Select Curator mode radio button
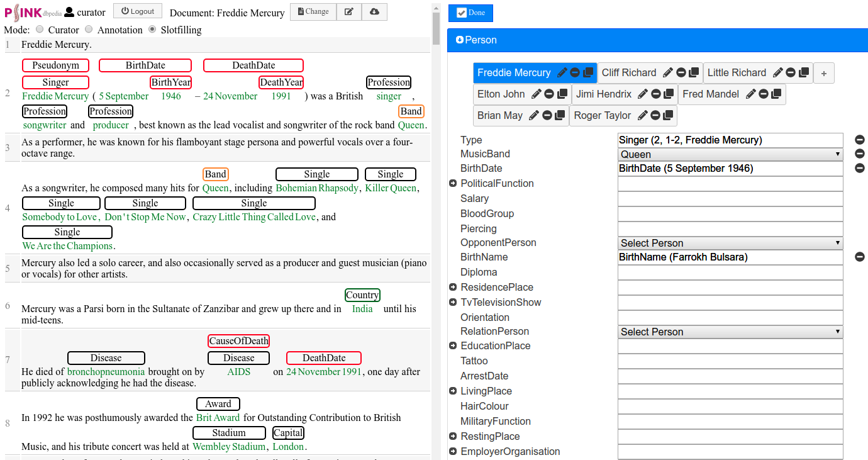Viewport: 868px width, 460px height. click(40, 29)
